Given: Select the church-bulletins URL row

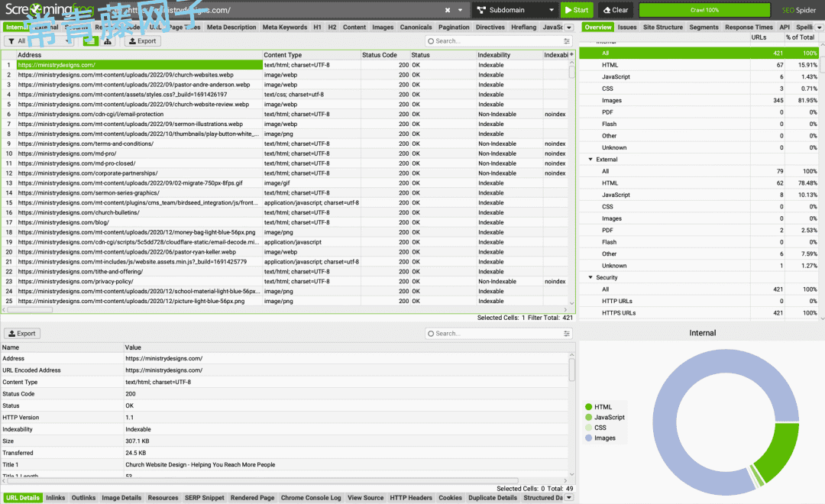Looking at the screenshot, I should pyautogui.click(x=284, y=212).
